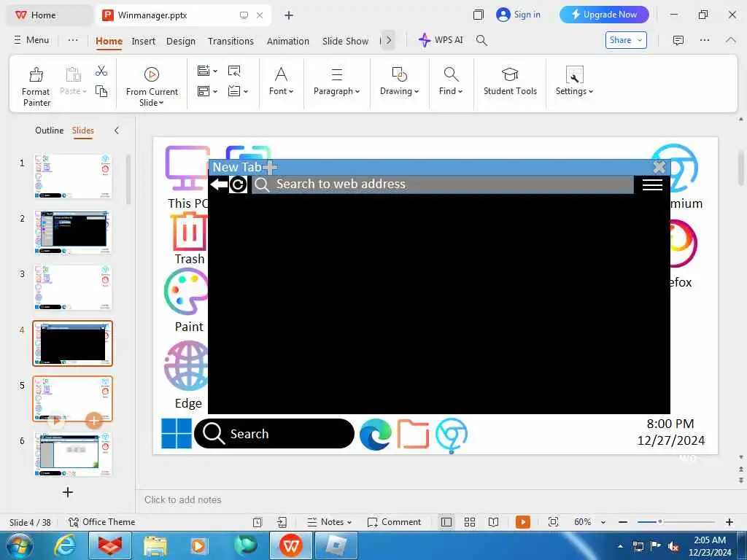Click the Windows Start orb
This screenshot has width=747, height=560.
(x=20, y=545)
